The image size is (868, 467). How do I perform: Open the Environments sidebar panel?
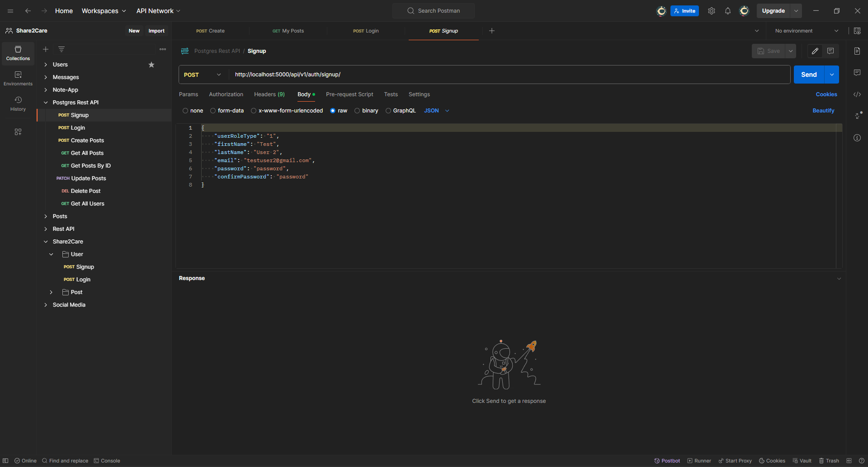[18, 79]
